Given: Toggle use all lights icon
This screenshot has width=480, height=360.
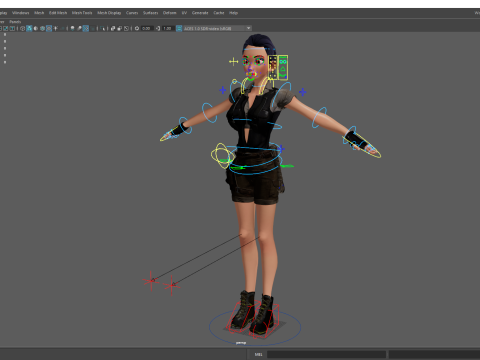Looking at the screenshot, I should (x=55, y=28).
